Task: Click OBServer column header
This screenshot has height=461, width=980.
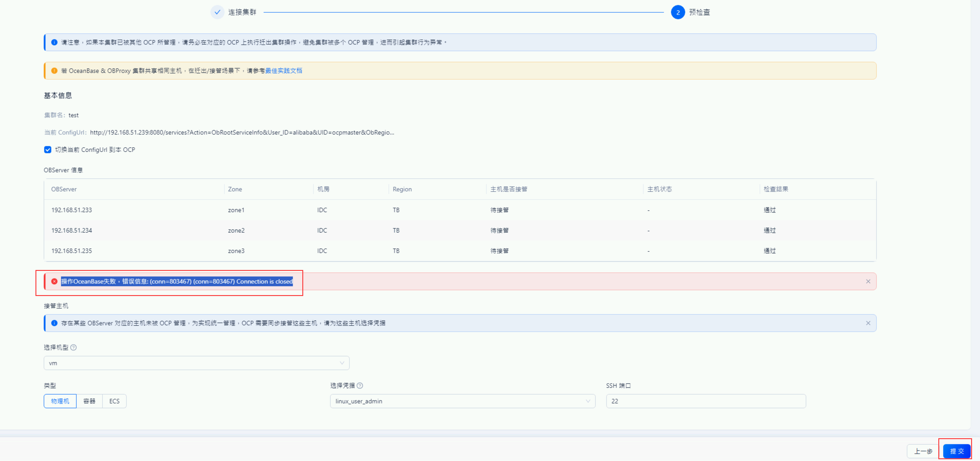Action: (64, 189)
